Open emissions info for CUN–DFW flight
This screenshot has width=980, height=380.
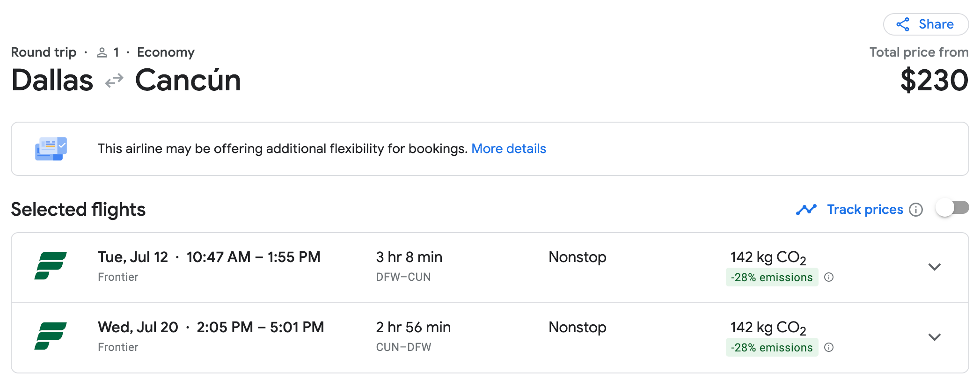pyautogui.click(x=829, y=347)
